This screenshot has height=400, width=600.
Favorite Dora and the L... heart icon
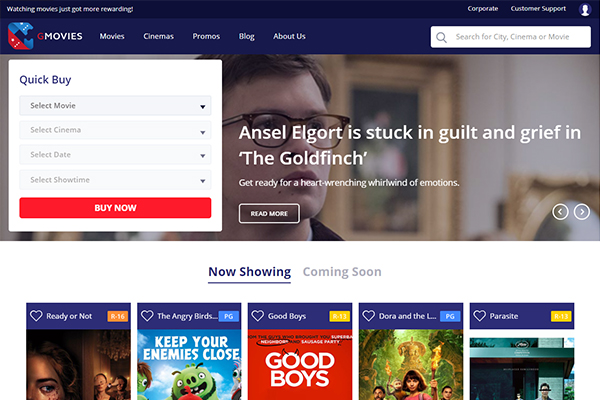point(369,316)
